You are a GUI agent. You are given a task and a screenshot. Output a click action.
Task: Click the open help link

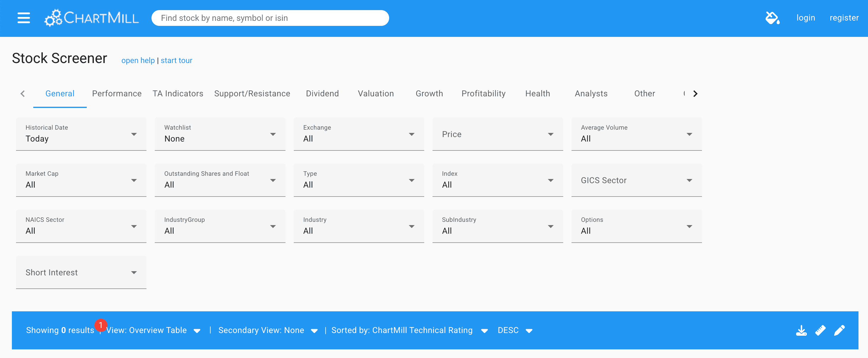click(x=138, y=60)
